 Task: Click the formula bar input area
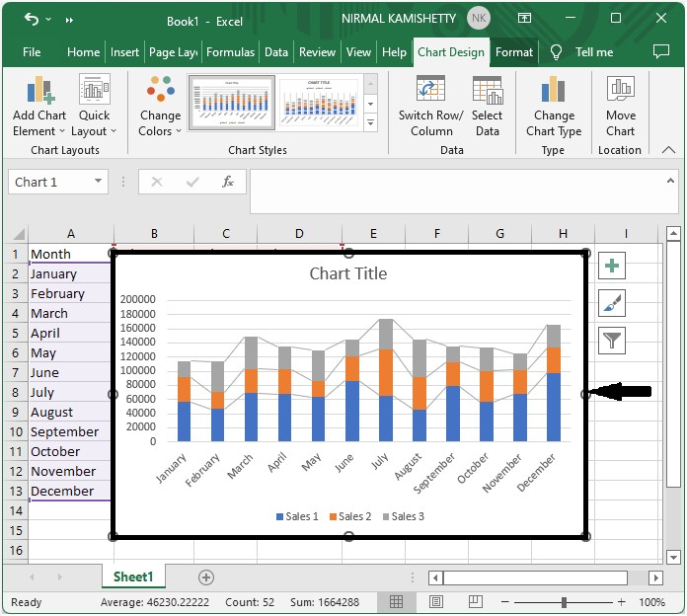pyautogui.click(x=458, y=192)
